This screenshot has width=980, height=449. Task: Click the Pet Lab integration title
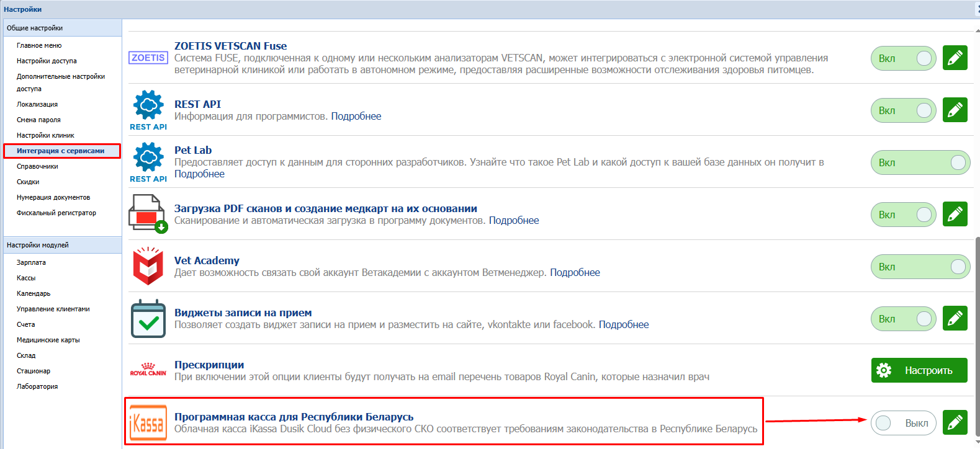pyautogui.click(x=193, y=150)
